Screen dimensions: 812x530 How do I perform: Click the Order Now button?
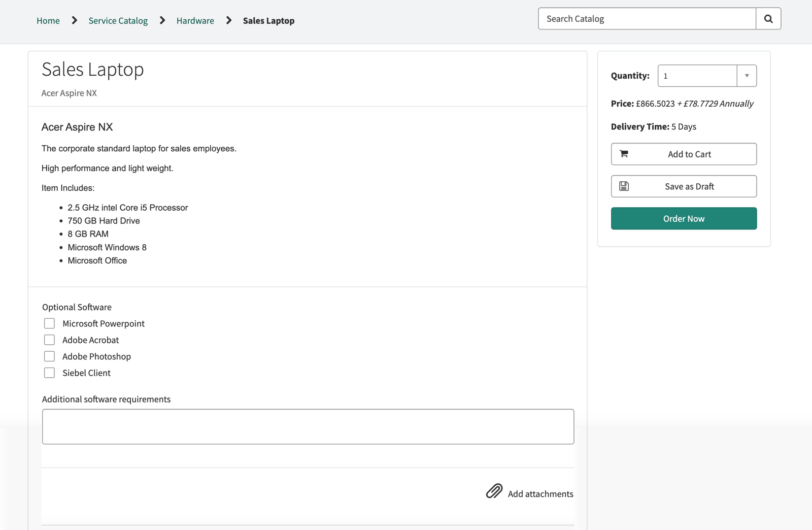[684, 218]
